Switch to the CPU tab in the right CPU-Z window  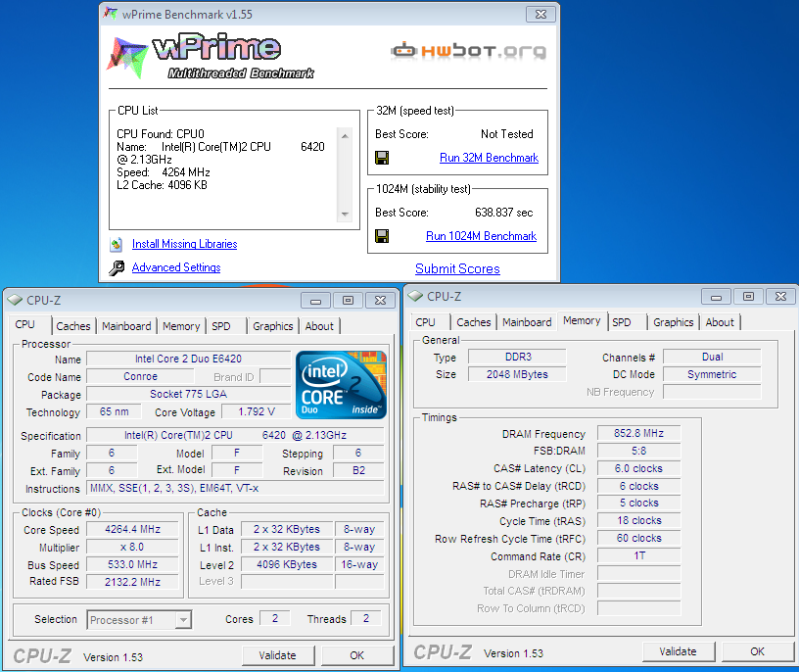tap(426, 322)
